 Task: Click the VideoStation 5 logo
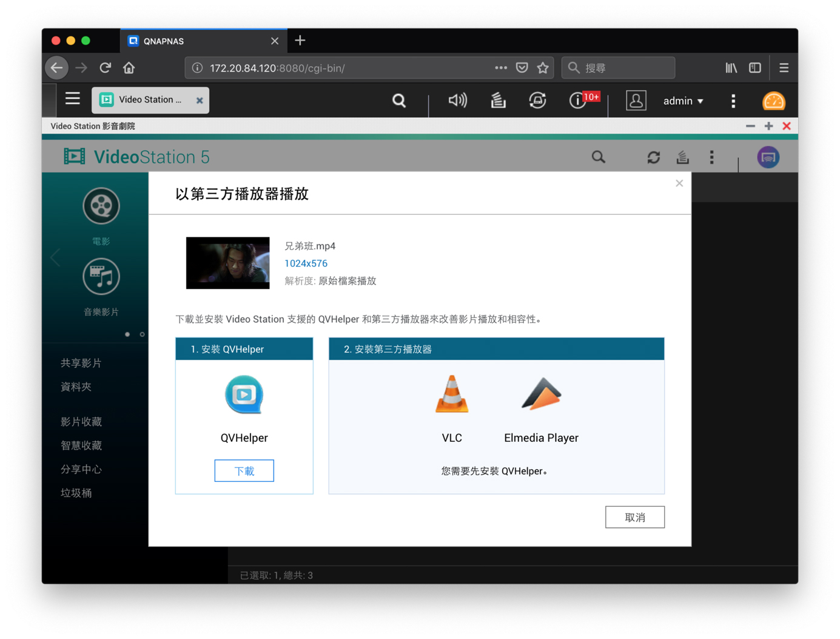[x=137, y=157]
